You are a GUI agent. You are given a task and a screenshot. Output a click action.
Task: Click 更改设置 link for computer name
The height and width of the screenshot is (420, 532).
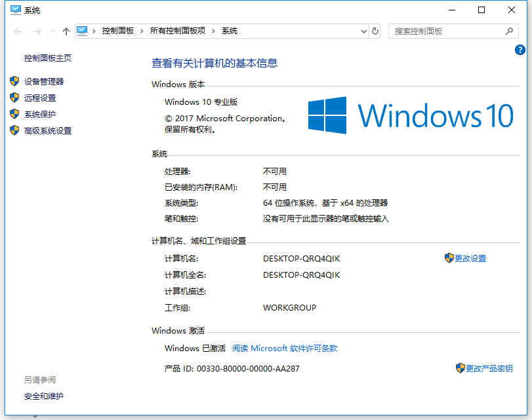click(x=470, y=259)
